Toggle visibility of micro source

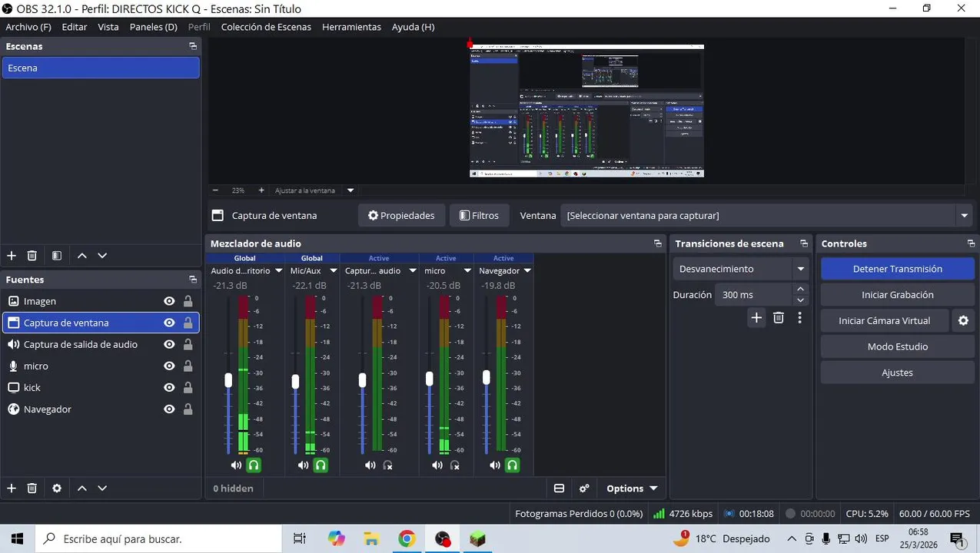tap(169, 366)
